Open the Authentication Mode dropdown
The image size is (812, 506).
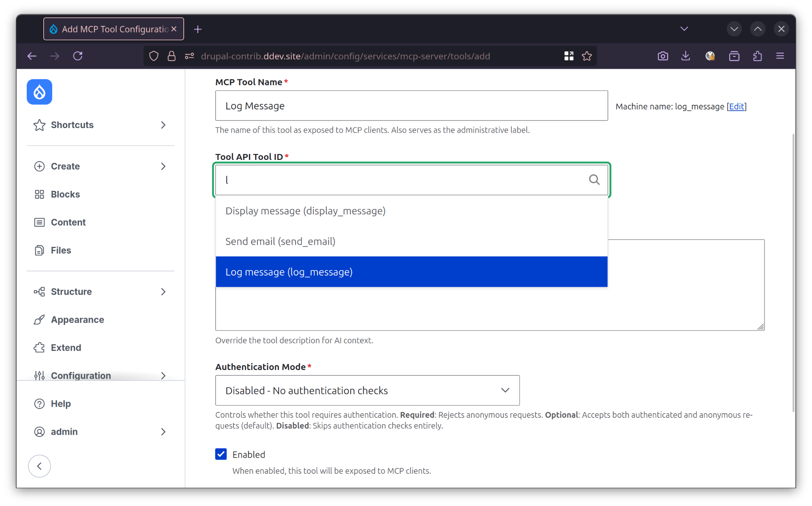click(x=368, y=390)
